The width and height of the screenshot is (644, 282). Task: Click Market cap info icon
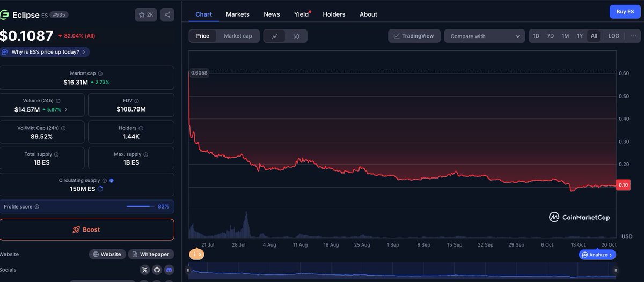click(x=100, y=73)
